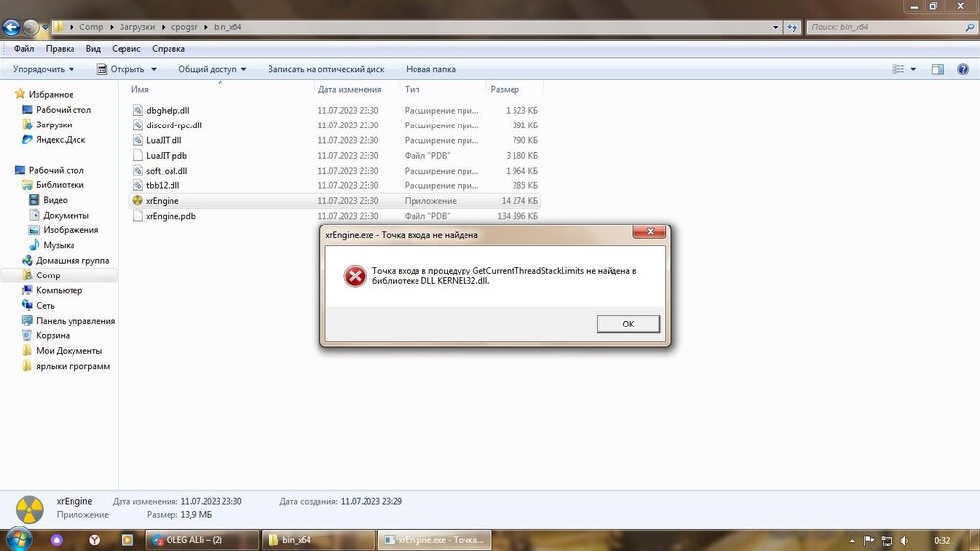
Task: Select the dbghelp.dll file icon
Action: pyautogui.click(x=137, y=110)
